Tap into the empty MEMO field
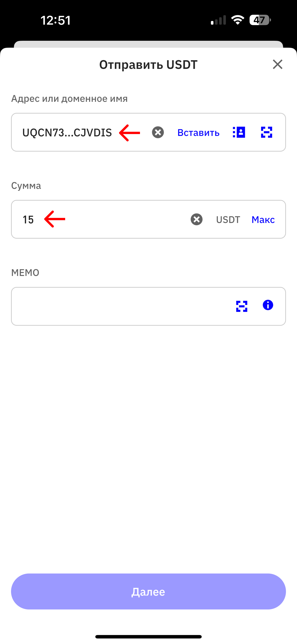The height and width of the screenshot is (644, 297). (120, 306)
